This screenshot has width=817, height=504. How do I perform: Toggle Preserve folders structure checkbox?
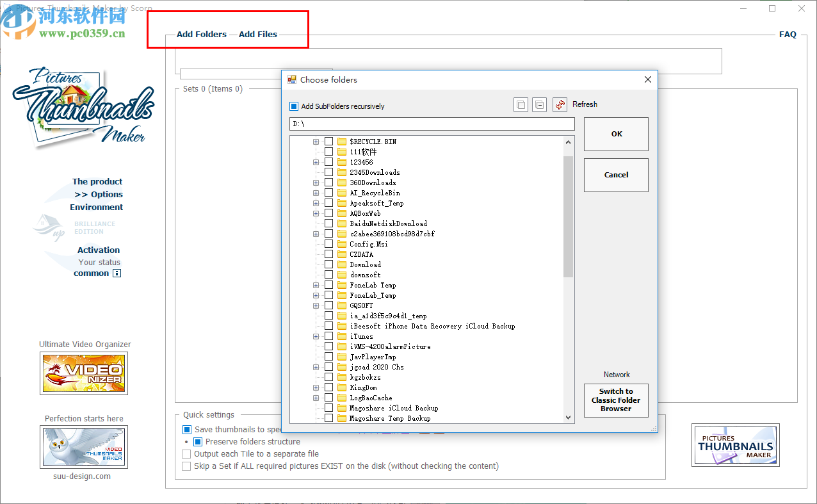point(198,442)
